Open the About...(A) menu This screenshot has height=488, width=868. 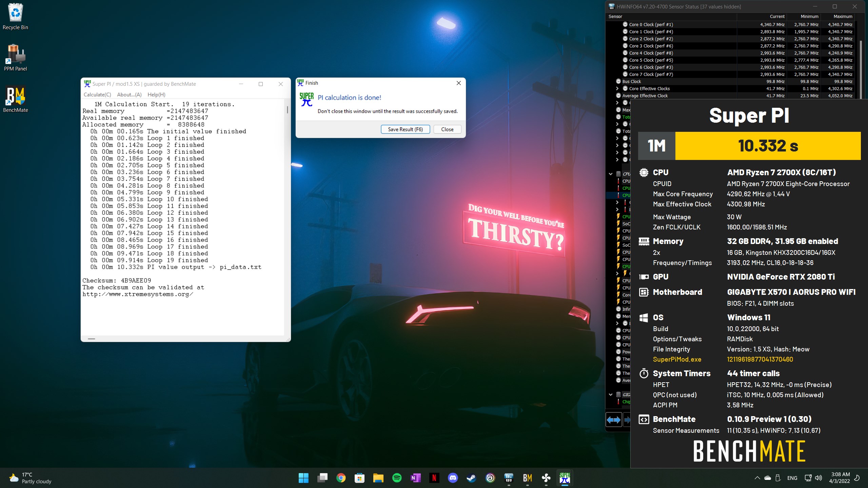click(x=129, y=95)
